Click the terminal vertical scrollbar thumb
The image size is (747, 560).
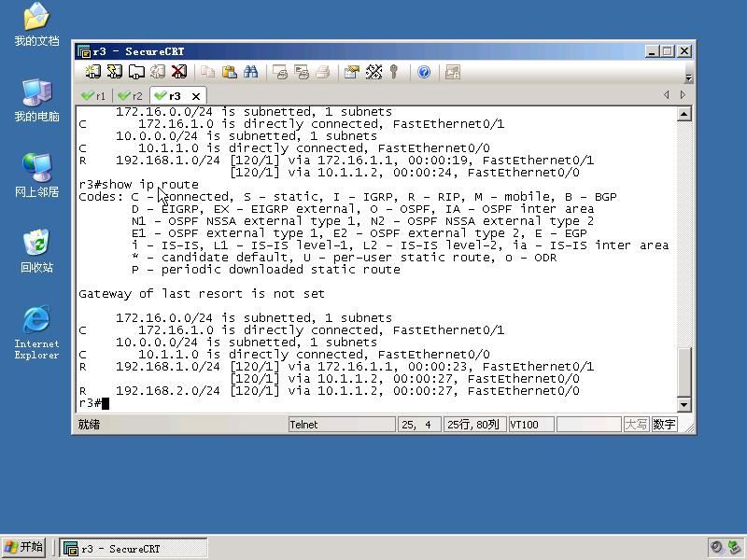tap(684, 372)
